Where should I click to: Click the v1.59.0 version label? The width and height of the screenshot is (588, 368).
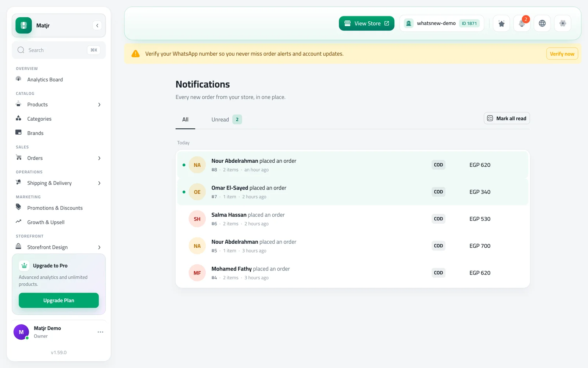(x=59, y=353)
